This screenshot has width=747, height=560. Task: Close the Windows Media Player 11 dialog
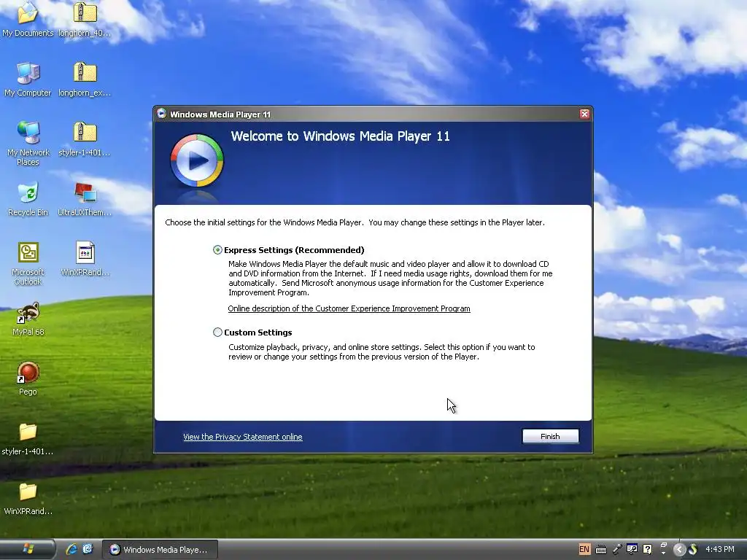coord(584,114)
